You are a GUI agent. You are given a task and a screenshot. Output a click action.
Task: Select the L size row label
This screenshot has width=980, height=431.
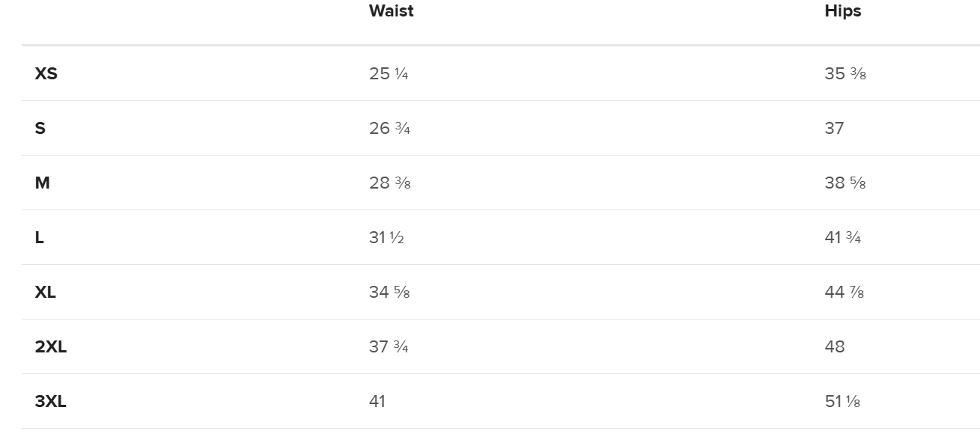[40, 237]
